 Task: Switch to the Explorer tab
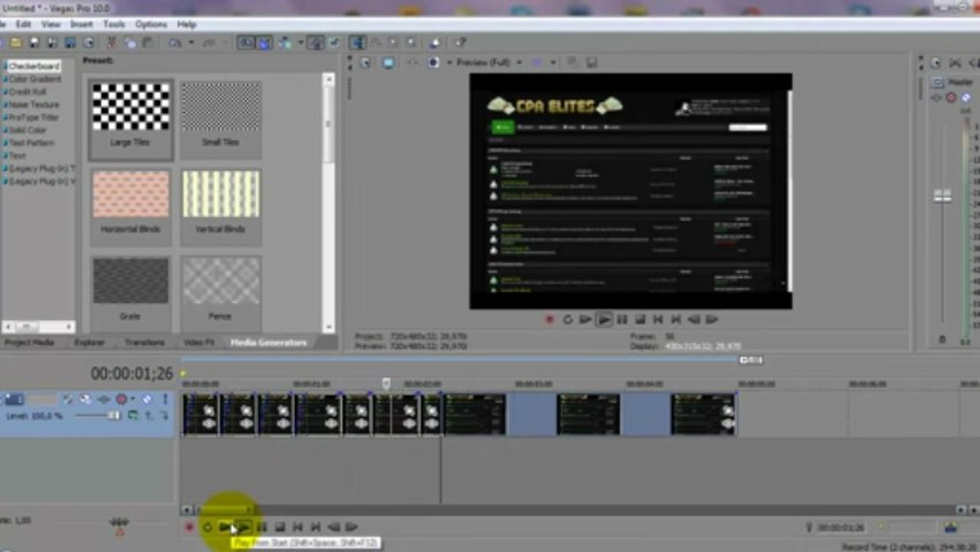(90, 343)
